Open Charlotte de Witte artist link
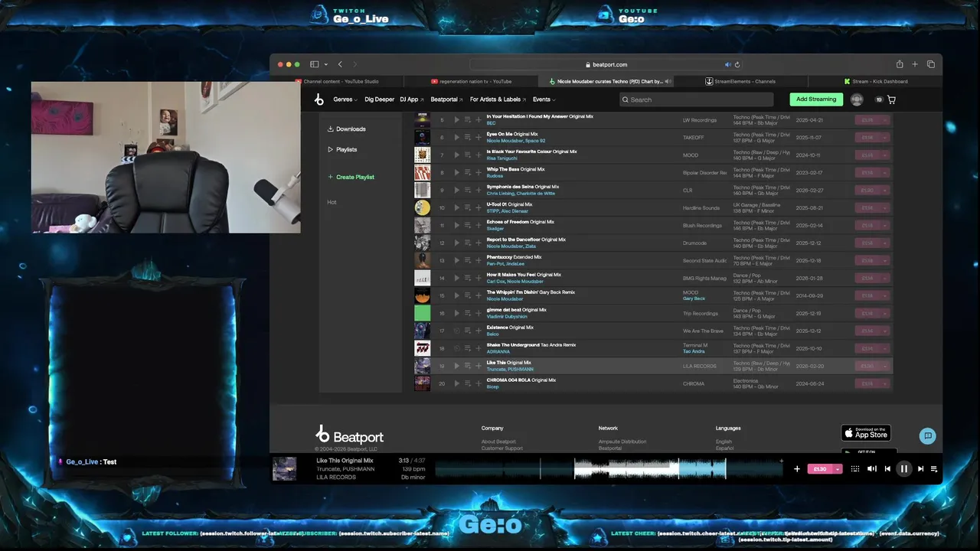Viewport: 980px width, 551px height. (537, 193)
